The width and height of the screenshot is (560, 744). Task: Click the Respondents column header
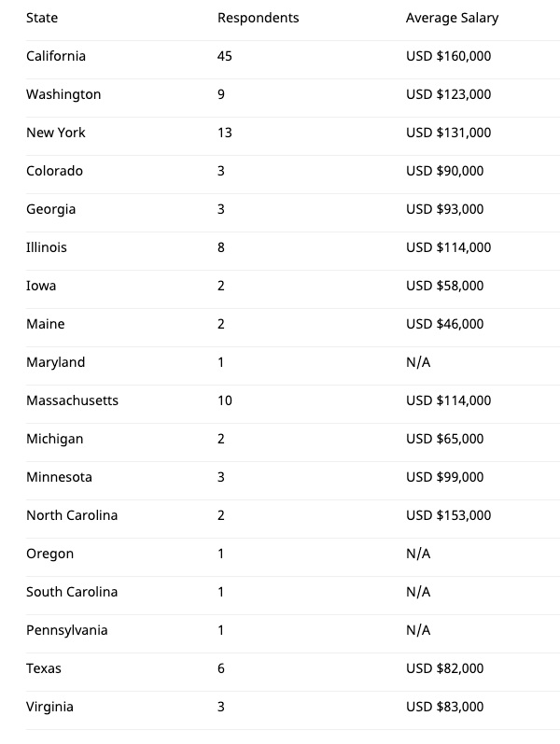(259, 18)
